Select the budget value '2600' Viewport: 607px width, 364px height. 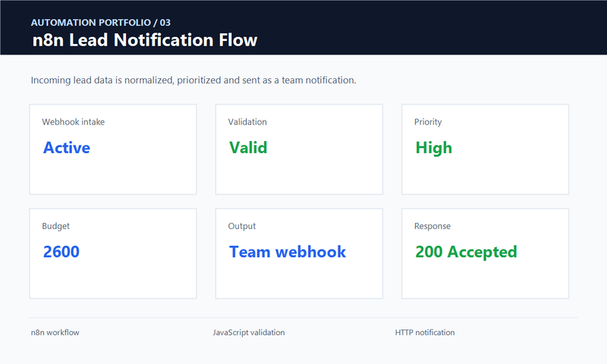pos(61,252)
